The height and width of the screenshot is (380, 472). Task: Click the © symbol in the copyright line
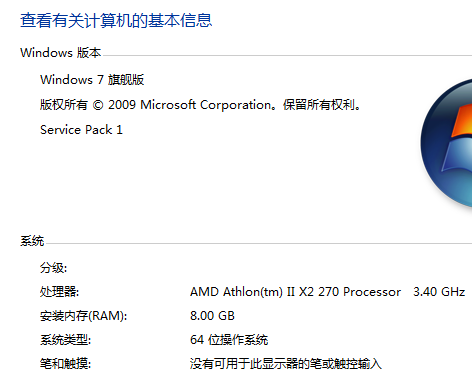pyautogui.click(x=98, y=105)
